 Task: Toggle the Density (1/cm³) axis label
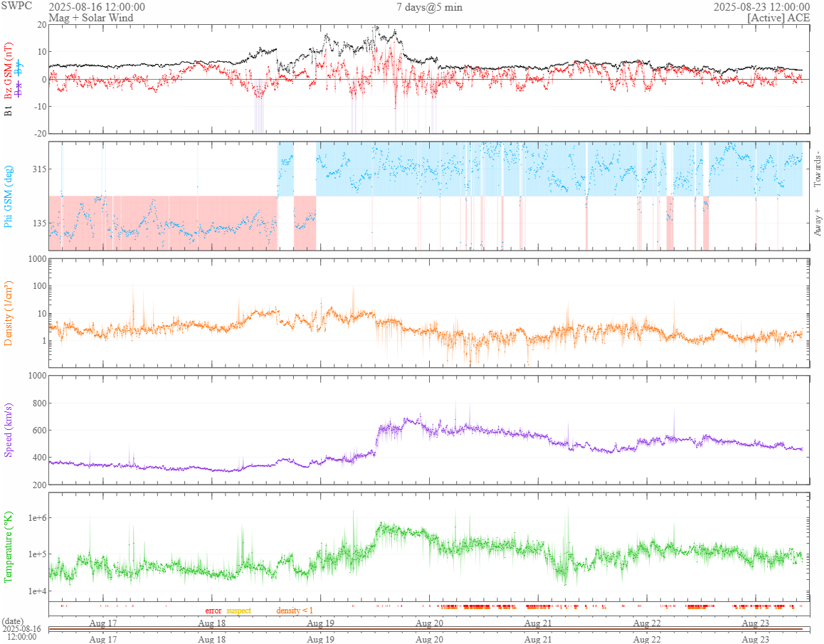(8, 313)
